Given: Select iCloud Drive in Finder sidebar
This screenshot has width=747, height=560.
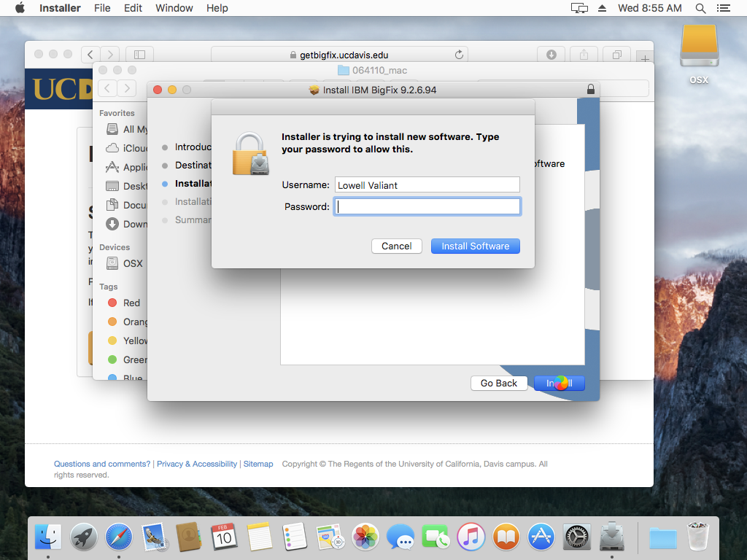Looking at the screenshot, I should [127, 148].
